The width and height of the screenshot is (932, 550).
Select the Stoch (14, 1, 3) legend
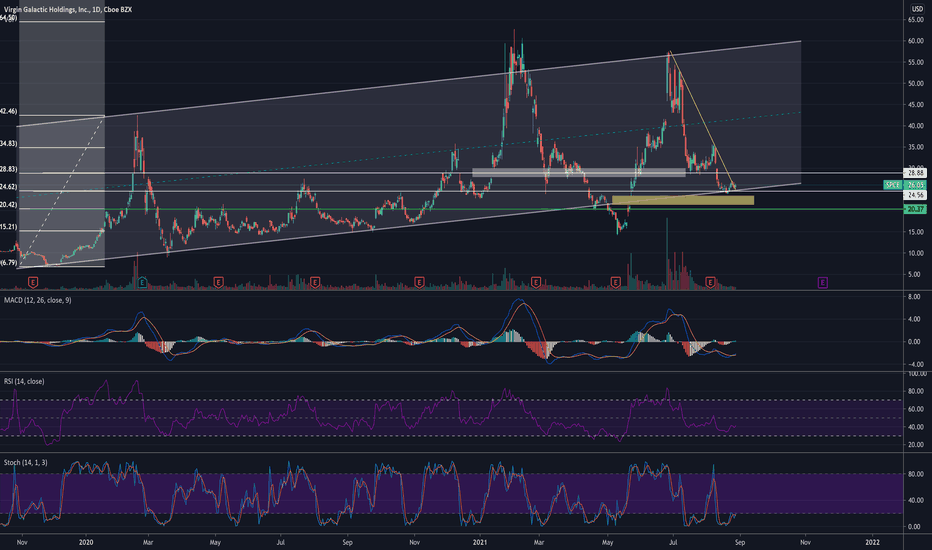pyautogui.click(x=26, y=463)
